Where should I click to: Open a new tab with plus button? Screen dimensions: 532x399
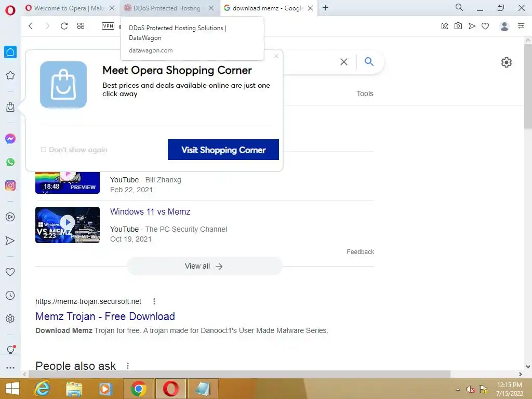coord(325,7)
